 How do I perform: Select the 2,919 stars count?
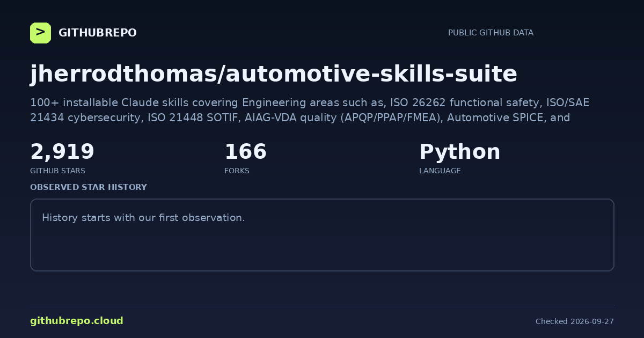tap(62, 152)
